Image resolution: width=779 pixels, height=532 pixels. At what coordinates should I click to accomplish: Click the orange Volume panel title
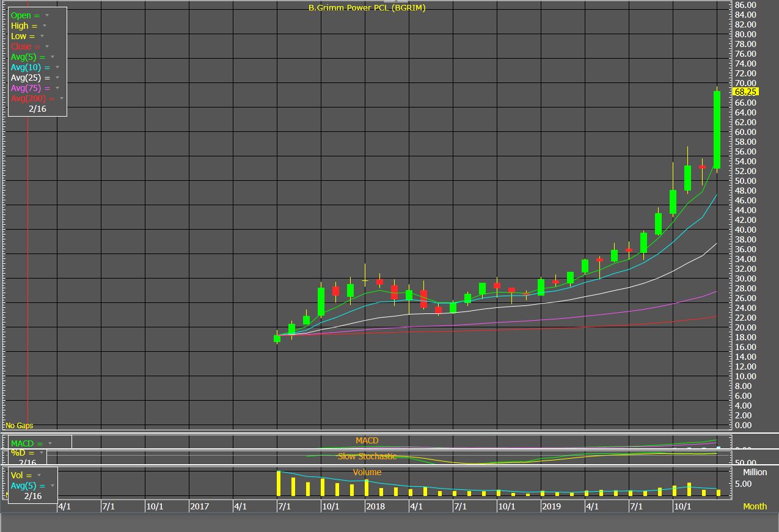367,472
